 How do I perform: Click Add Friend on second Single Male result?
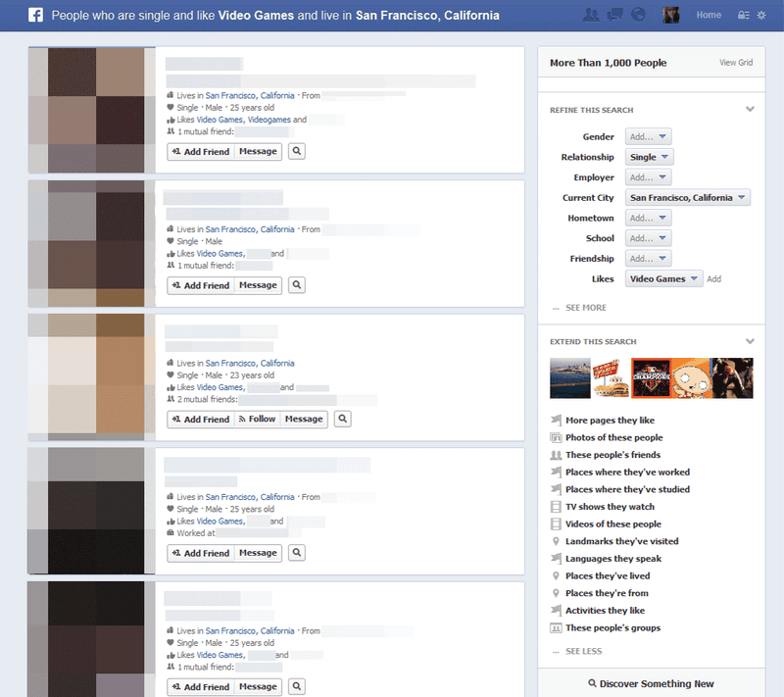[201, 285]
